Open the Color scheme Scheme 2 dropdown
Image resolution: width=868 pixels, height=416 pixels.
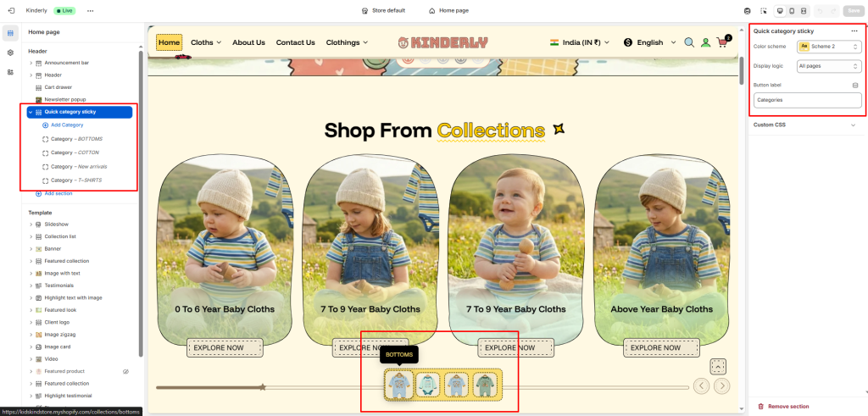[x=829, y=47]
